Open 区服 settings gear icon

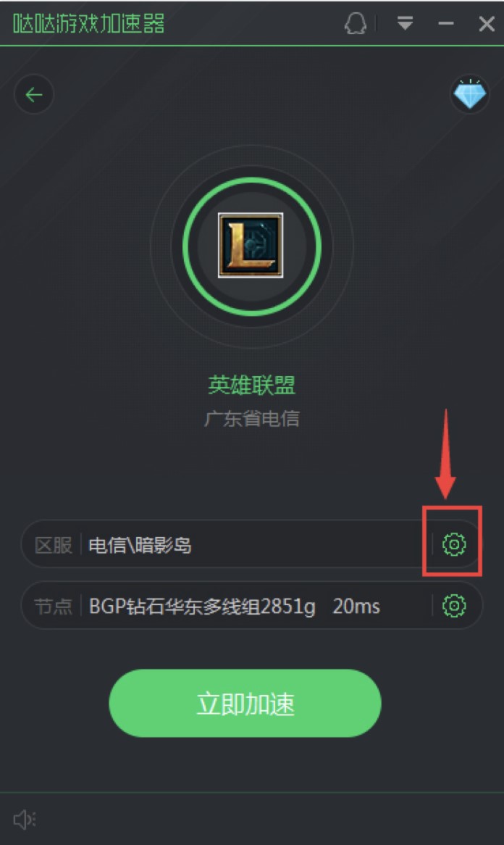(x=454, y=544)
